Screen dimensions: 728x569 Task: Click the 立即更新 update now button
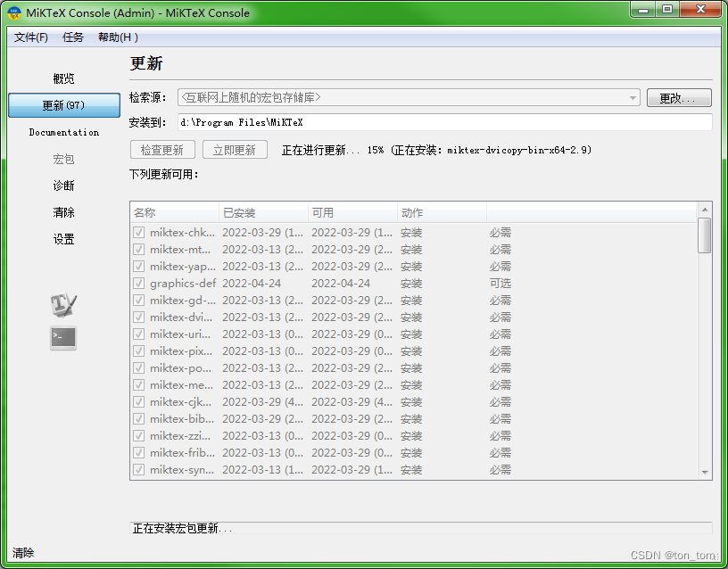pyautogui.click(x=235, y=150)
